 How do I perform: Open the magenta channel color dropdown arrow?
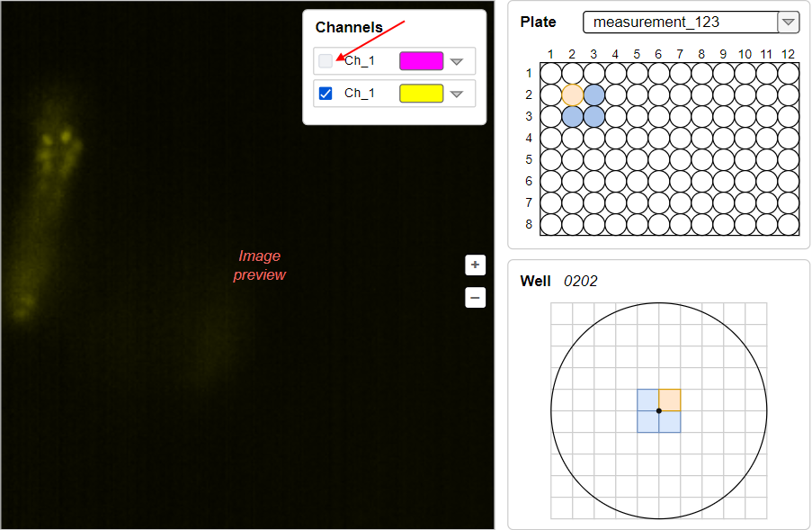(456, 62)
